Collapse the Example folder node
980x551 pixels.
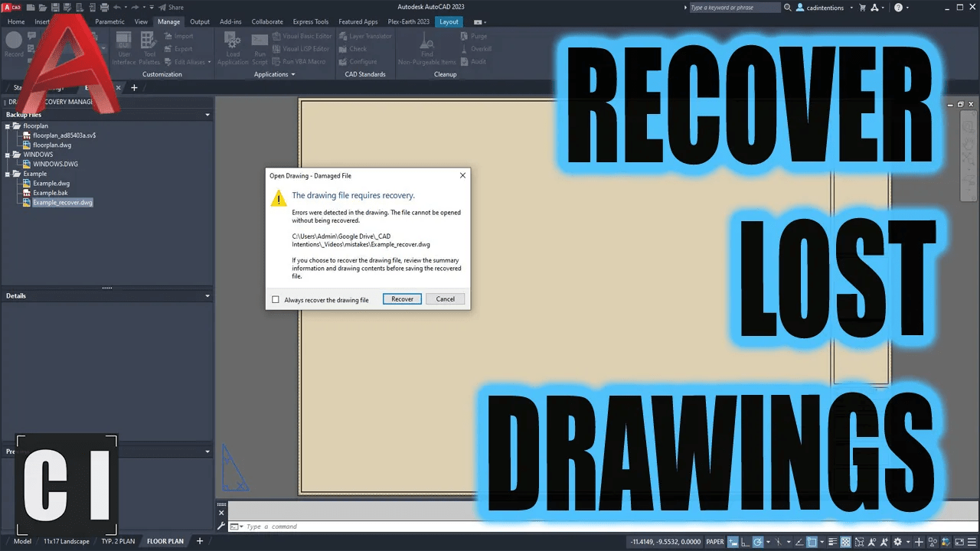coord(8,174)
